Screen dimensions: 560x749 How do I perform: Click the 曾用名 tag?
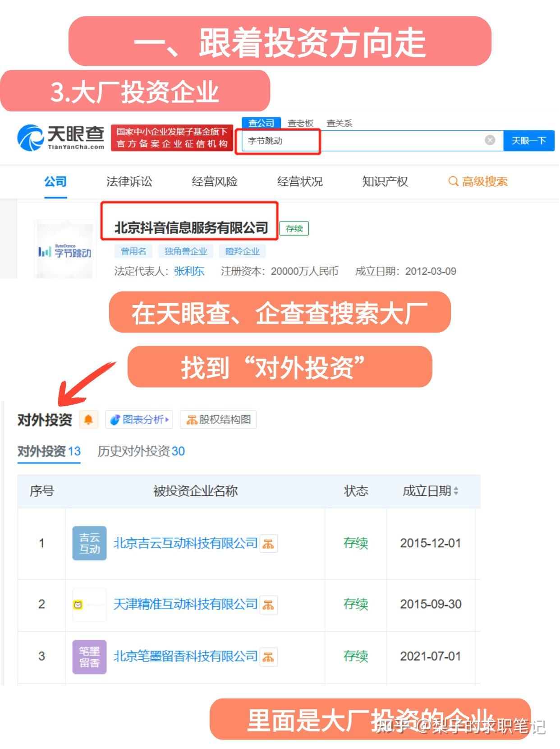[x=133, y=251]
